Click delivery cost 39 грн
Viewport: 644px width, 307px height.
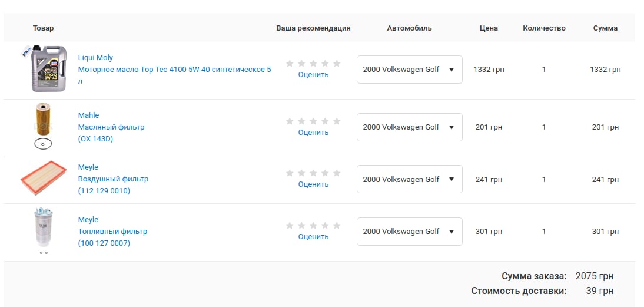[x=600, y=291]
